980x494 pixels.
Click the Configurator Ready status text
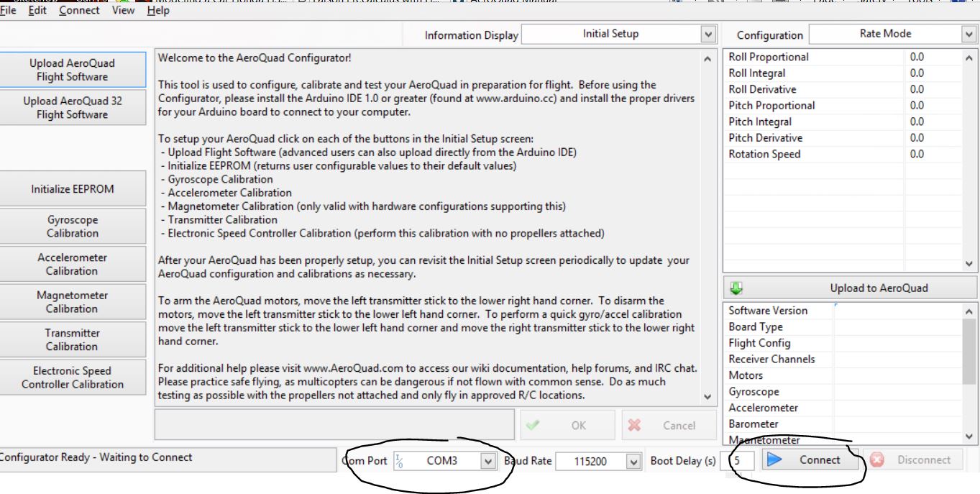pyautogui.click(x=96, y=457)
